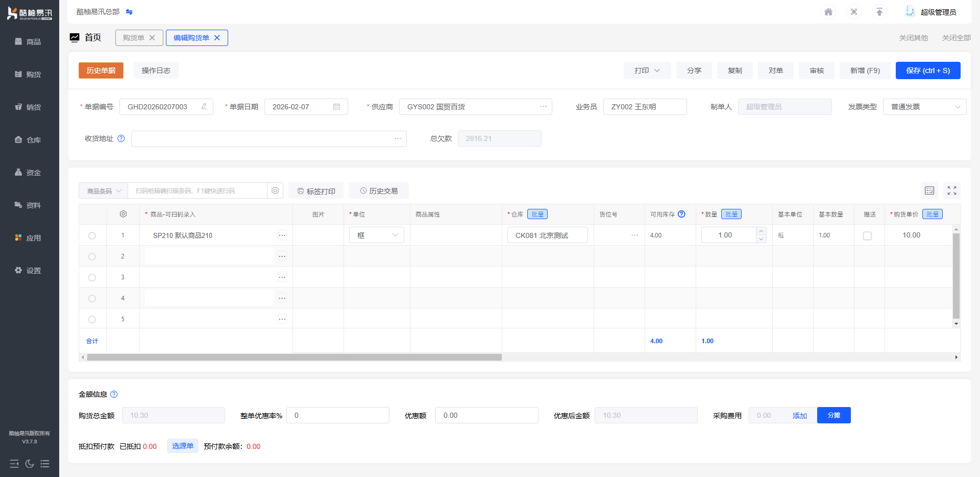
Task: Expand the unit dropdown showing 框
Action: pos(377,235)
